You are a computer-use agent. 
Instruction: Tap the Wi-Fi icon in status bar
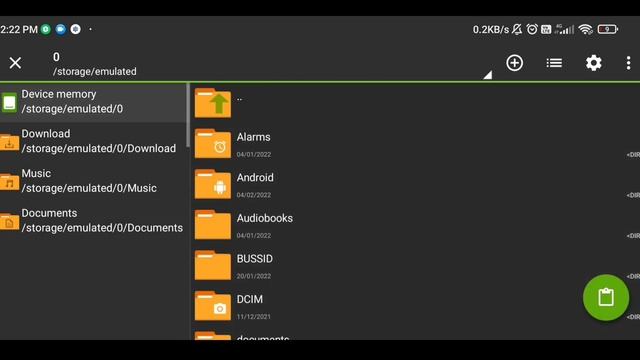point(586,29)
